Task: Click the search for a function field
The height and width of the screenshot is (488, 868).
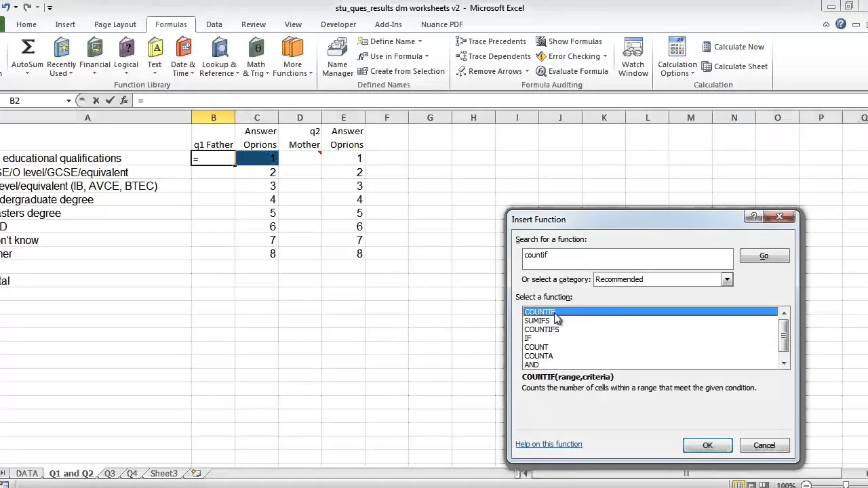Action: tap(628, 258)
